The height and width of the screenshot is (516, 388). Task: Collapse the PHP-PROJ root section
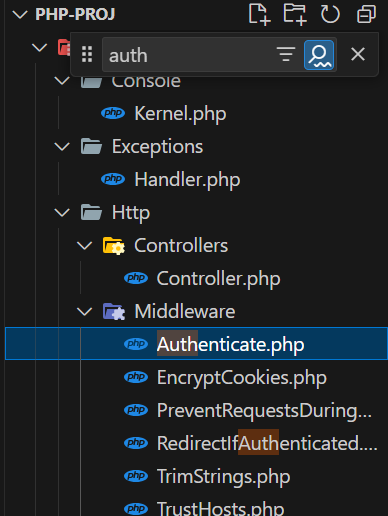[x=20, y=14]
